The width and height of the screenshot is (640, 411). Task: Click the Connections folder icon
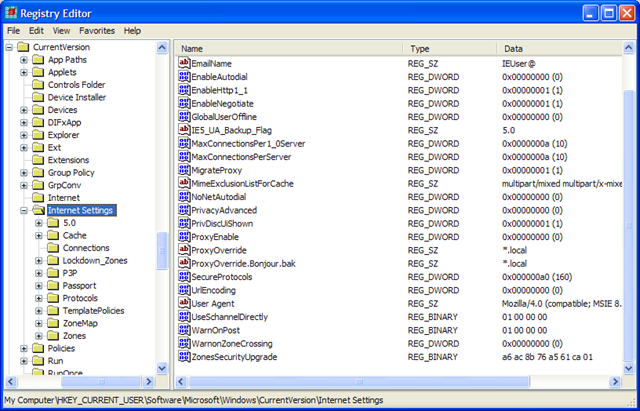pos(53,248)
